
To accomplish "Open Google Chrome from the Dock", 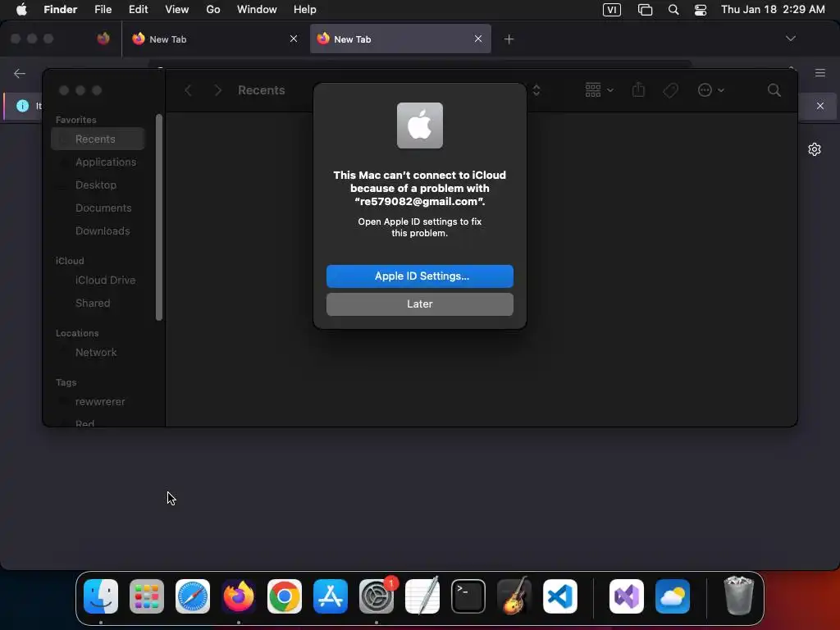I will [285, 596].
